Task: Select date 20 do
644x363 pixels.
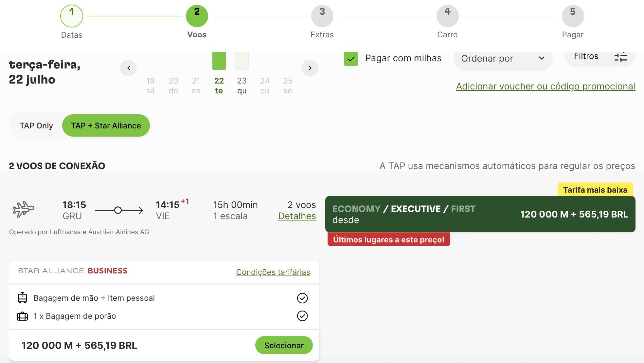Action: pos(173,86)
